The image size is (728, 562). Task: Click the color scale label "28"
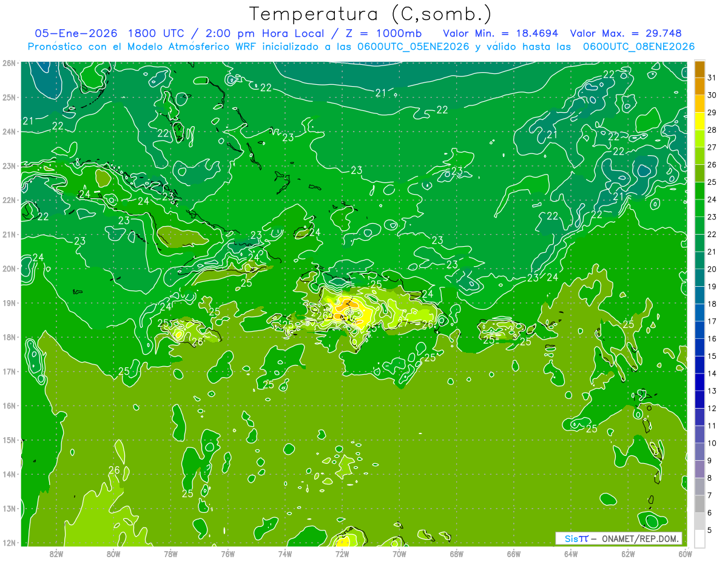pos(712,130)
